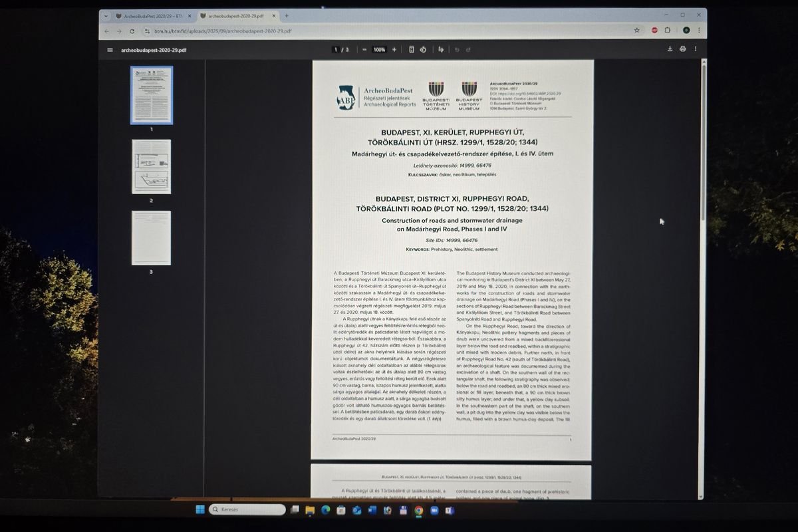Print the PDF document
Screen dimensions: 798x532
pyautogui.click(x=683, y=49)
